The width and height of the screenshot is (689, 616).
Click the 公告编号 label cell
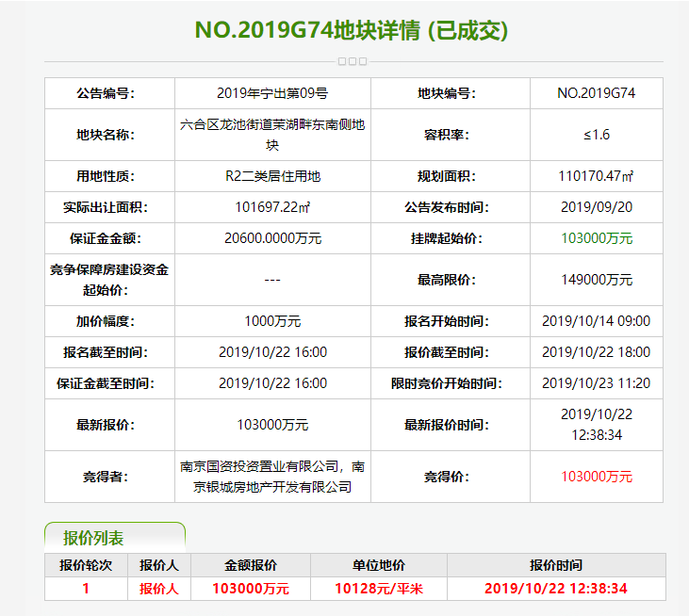click(x=110, y=93)
